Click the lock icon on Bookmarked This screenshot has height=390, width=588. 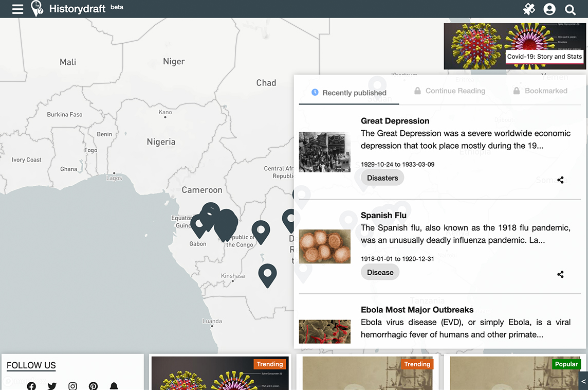pos(517,91)
